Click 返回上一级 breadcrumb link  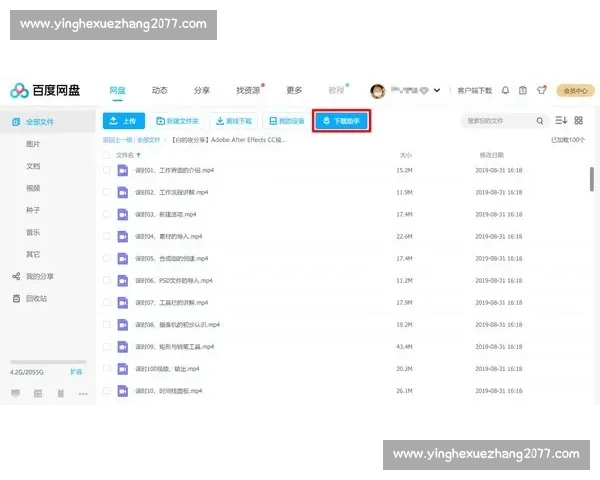[x=117, y=140]
